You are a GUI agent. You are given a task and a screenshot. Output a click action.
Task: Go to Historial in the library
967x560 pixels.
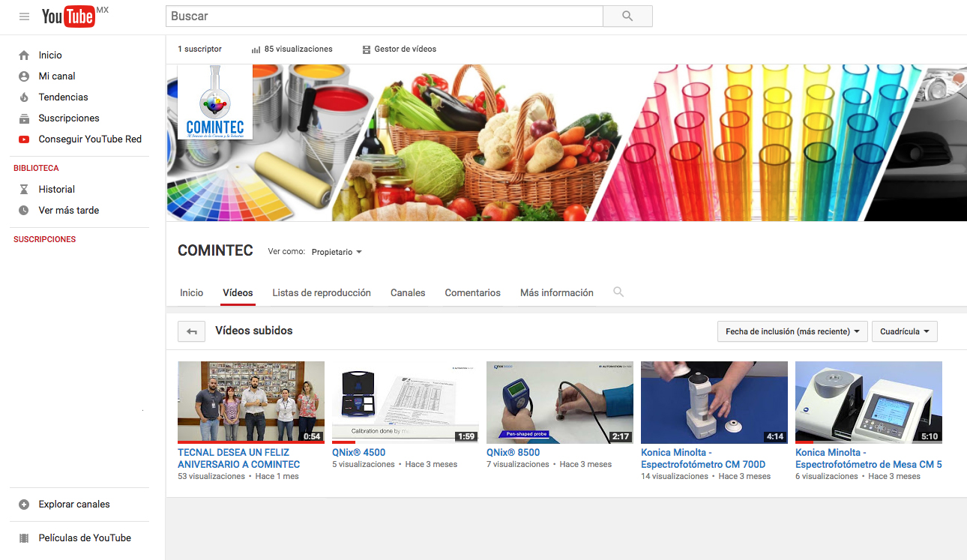pos(56,190)
